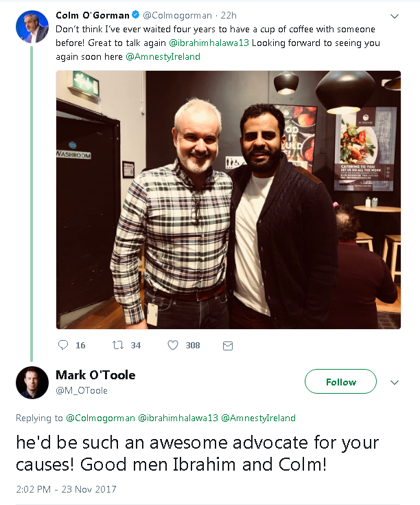Follow Mark O'Toole
Viewport: 420px width, 505px height.
pyautogui.click(x=340, y=382)
